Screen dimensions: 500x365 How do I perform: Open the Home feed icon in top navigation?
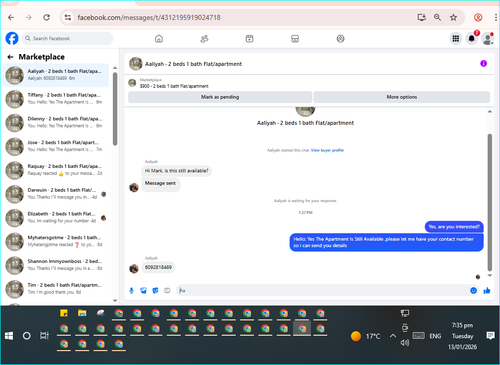159,39
